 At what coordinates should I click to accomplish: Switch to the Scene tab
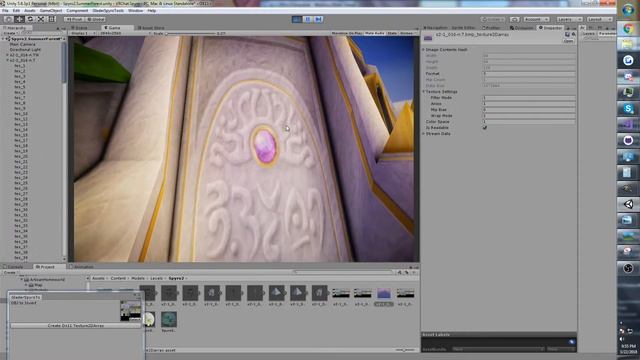pos(80,28)
